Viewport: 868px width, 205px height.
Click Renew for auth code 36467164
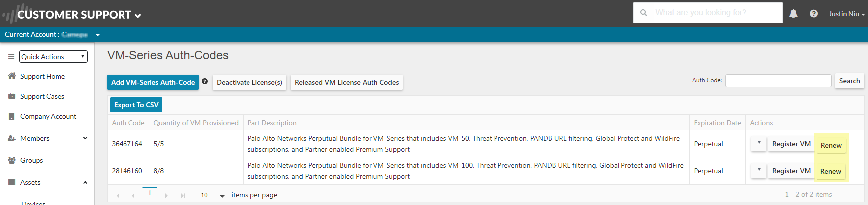(x=831, y=145)
